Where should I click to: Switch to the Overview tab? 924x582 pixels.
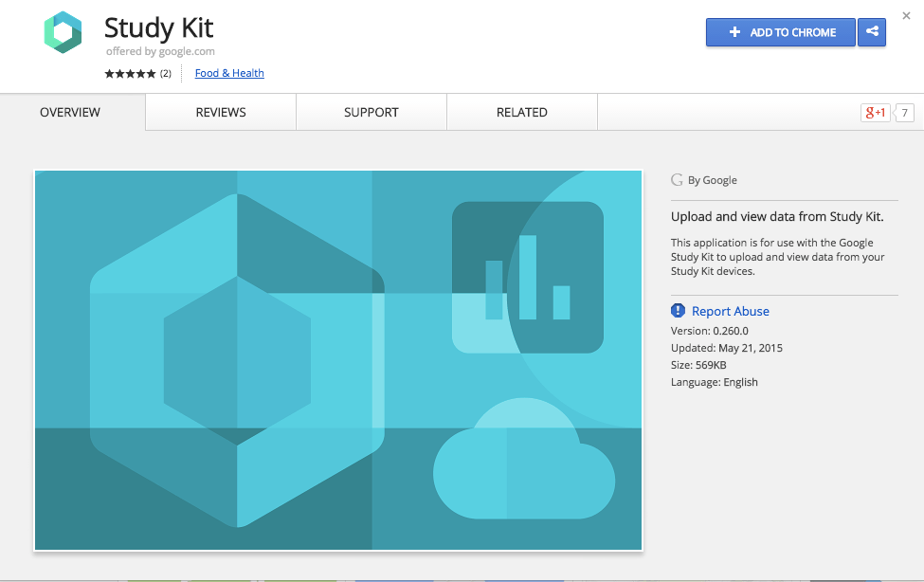point(70,112)
